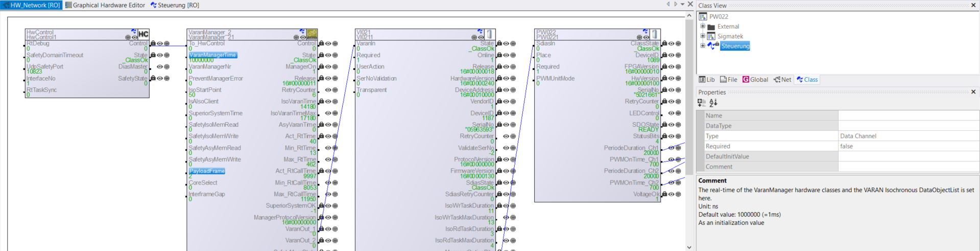The height and width of the screenshot is (251, 980).
Task: Toggle eye icon beside PW022 LEDControl output
Action: click(672, 113)
